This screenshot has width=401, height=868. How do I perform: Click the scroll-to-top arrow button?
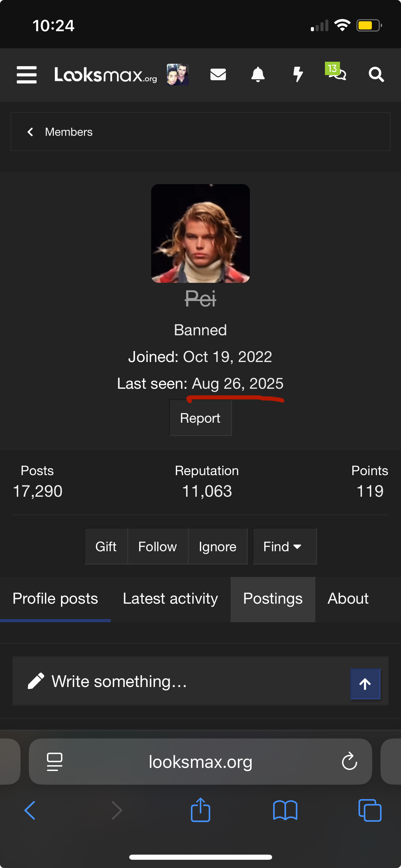pyautogui.click(x=365, y=684)
